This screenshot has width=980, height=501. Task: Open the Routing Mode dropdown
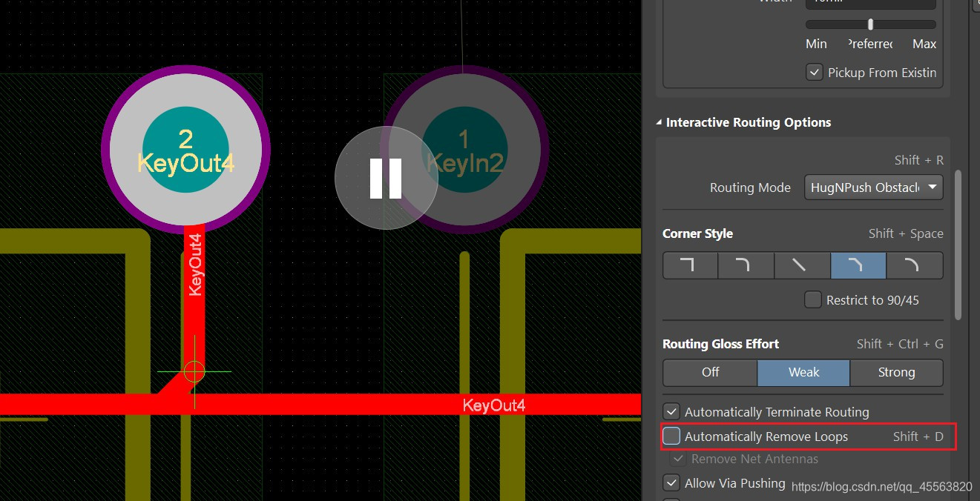coord(874,188)
